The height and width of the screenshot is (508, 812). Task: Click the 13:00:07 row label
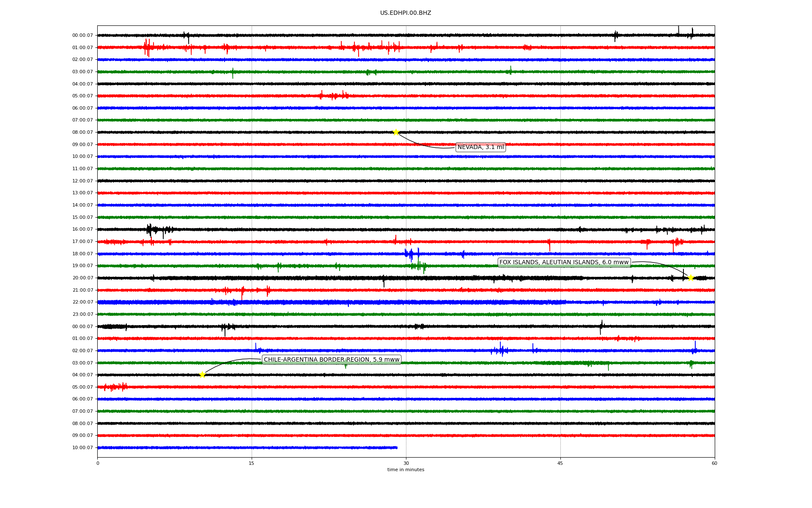[82, 193]
